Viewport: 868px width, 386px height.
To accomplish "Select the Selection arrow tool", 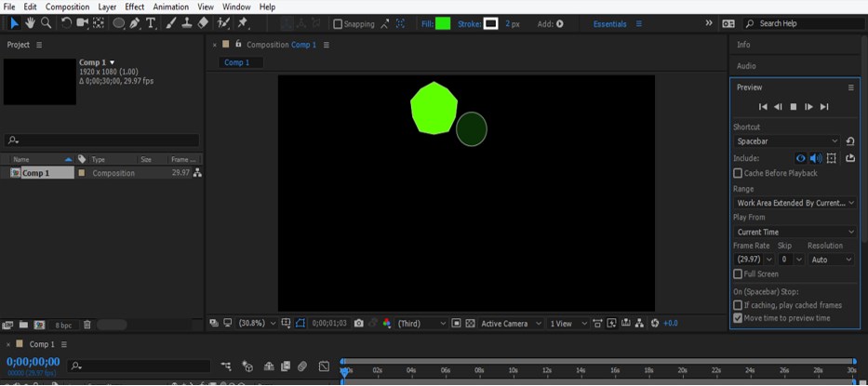I will 14,23.
